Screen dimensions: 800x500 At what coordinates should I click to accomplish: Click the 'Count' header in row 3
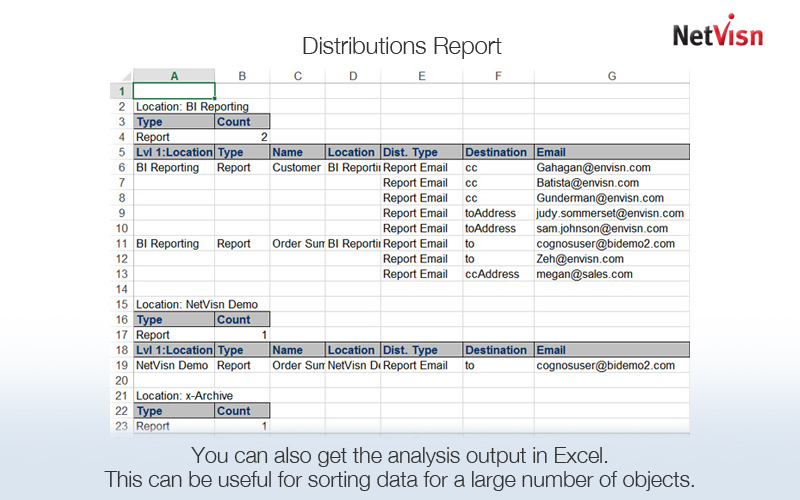click(242, 121)
